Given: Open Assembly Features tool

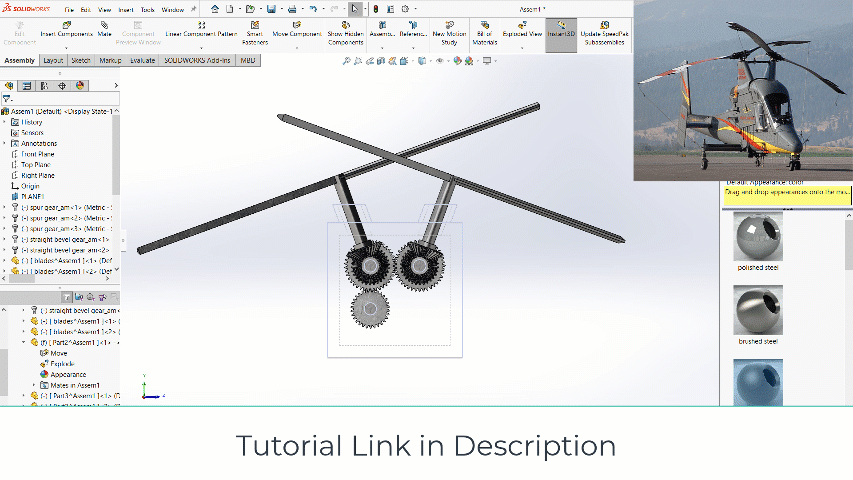Looking at the screenshot, I should (x=382, y=29).
